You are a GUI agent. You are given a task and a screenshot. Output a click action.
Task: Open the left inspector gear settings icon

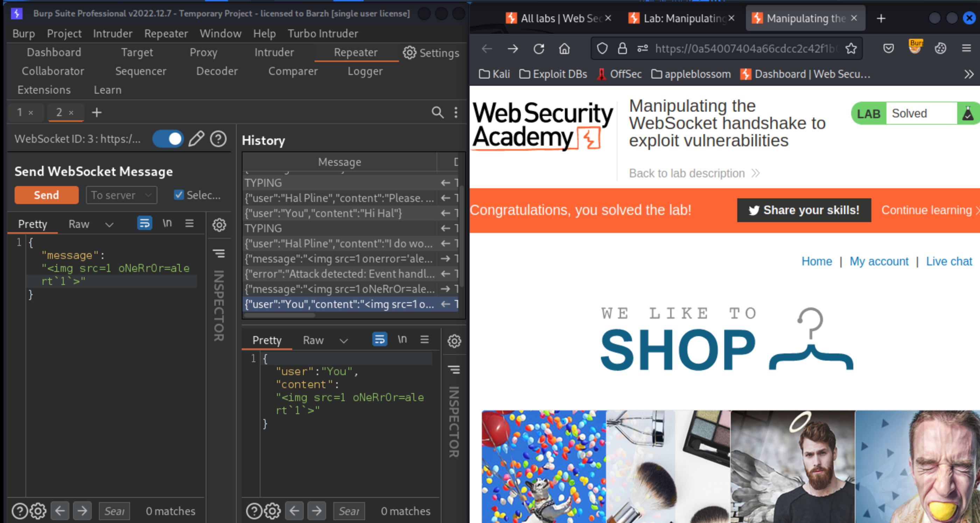point(219,225)
